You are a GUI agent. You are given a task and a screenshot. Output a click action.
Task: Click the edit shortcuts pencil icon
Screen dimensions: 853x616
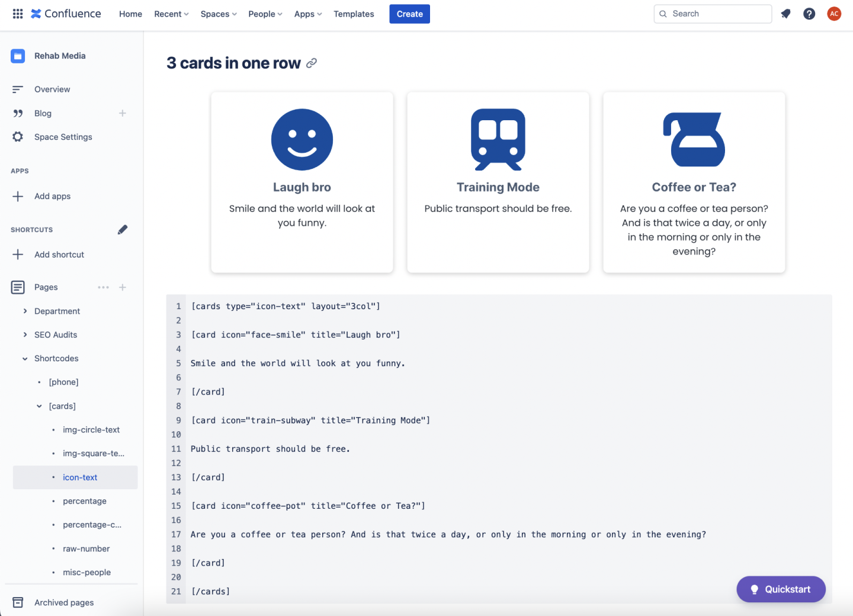(123, 230)
